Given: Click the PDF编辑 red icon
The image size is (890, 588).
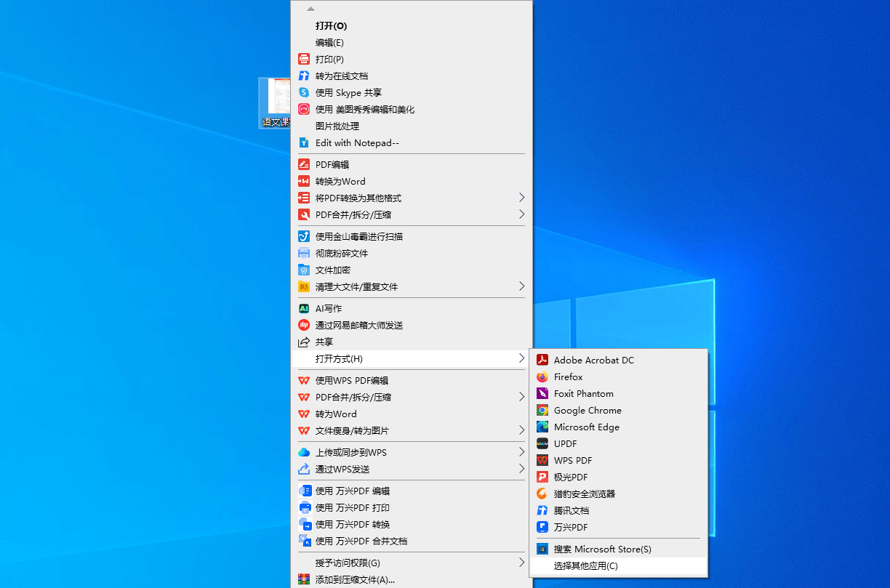Looking at the screenshot, I should coord(304,165).
